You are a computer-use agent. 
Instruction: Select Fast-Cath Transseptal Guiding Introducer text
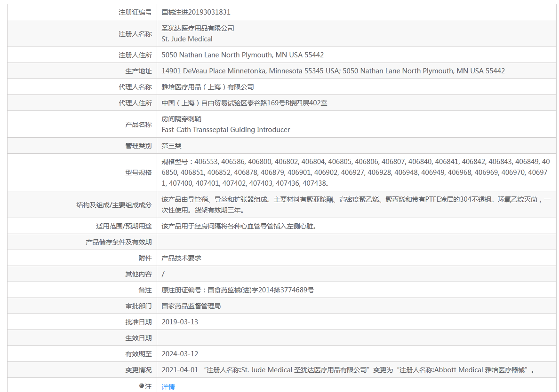(x=226, y=130)
